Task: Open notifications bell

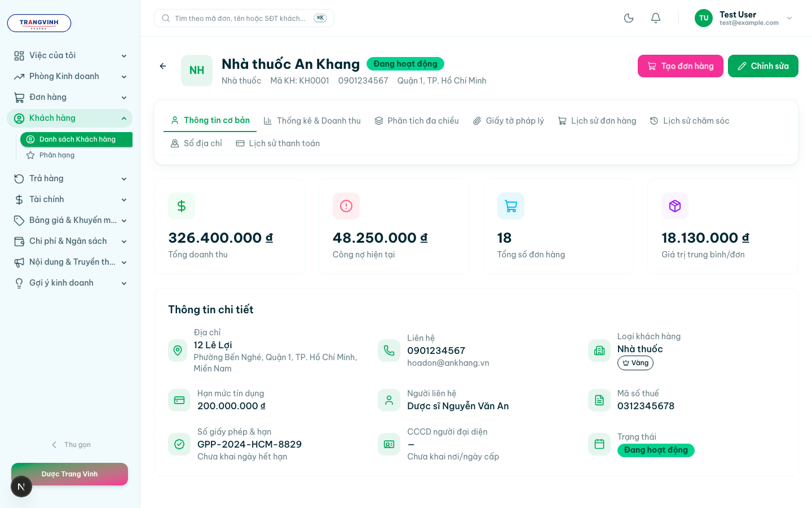Action: 656,18
